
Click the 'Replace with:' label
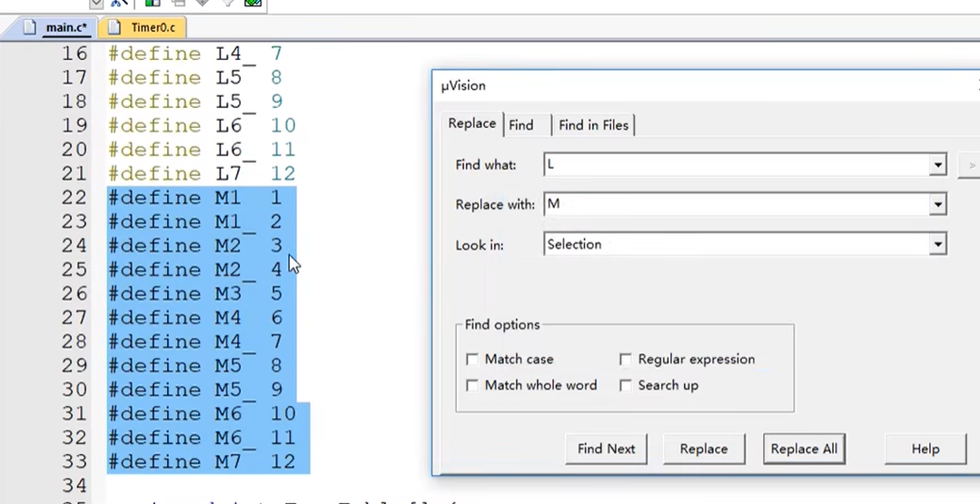coord(495,205)
